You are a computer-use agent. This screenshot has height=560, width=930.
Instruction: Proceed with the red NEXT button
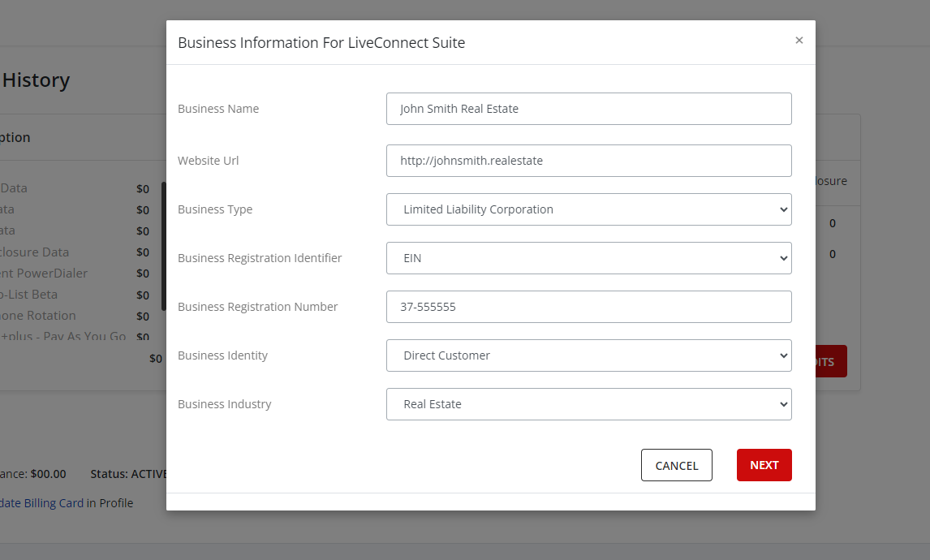point(764,465)
